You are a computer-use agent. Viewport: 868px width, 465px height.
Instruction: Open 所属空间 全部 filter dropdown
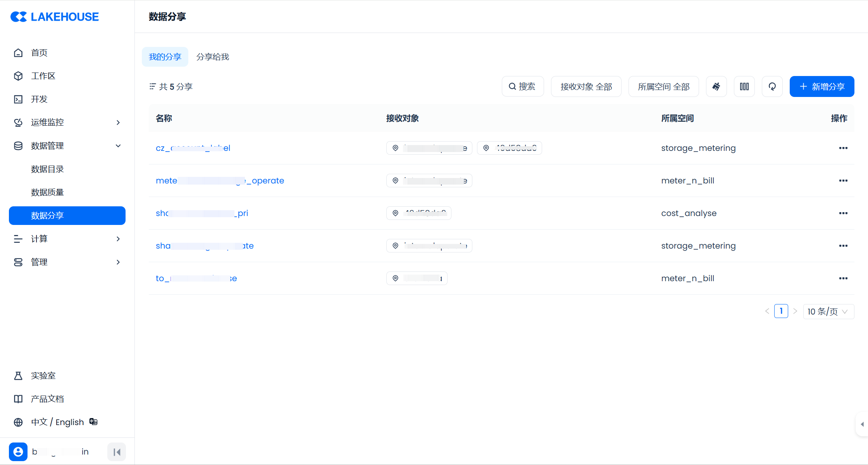click(663, 86)
